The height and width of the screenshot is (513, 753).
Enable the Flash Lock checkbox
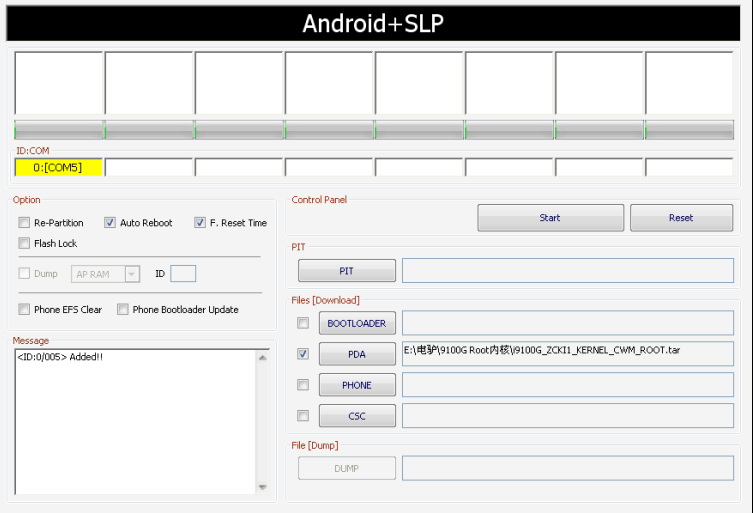click(24, 243)
